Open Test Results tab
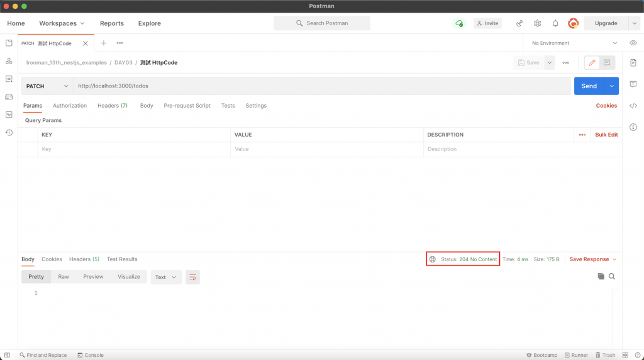The height and width of the screenshot is (360, 644). [122, 259]
